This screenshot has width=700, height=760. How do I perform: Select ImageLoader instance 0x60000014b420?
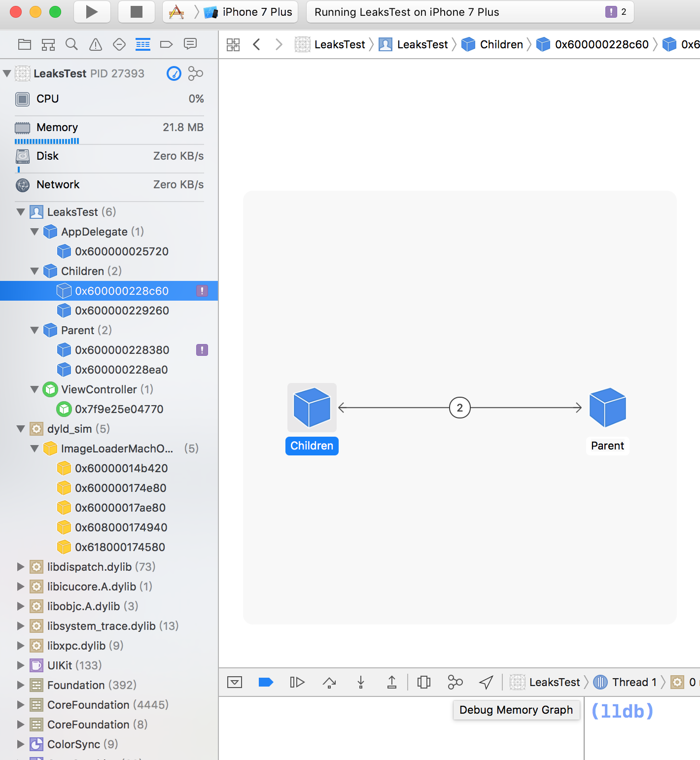pos(109,468)
